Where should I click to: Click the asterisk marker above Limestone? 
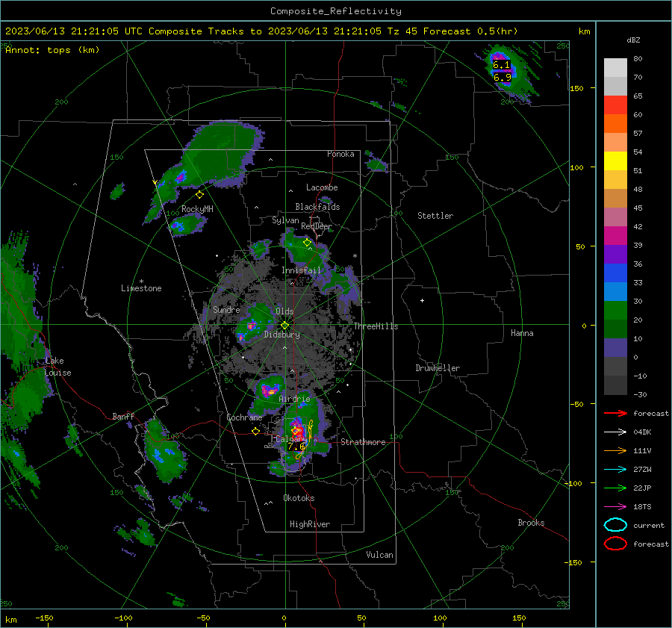click(x=141, y=282)
